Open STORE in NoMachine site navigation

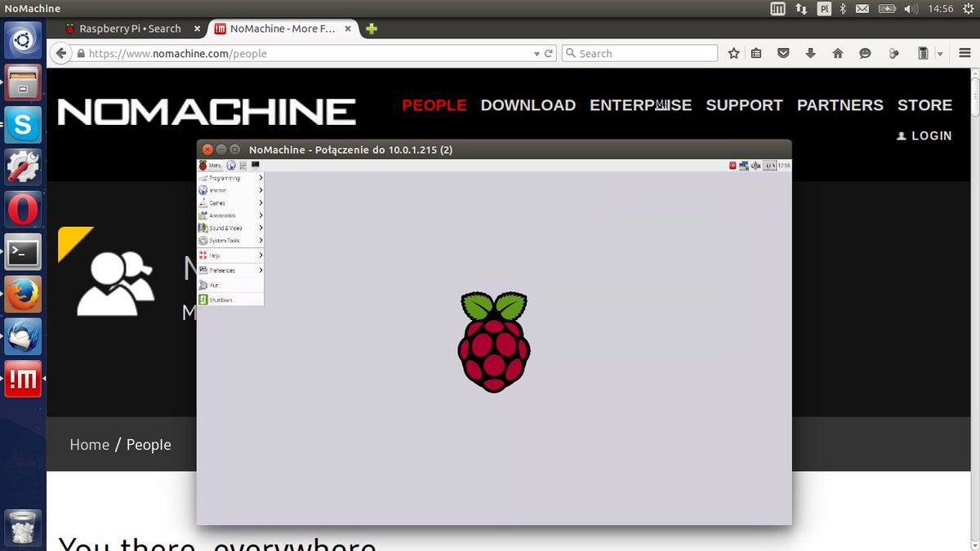pos(925,105)
